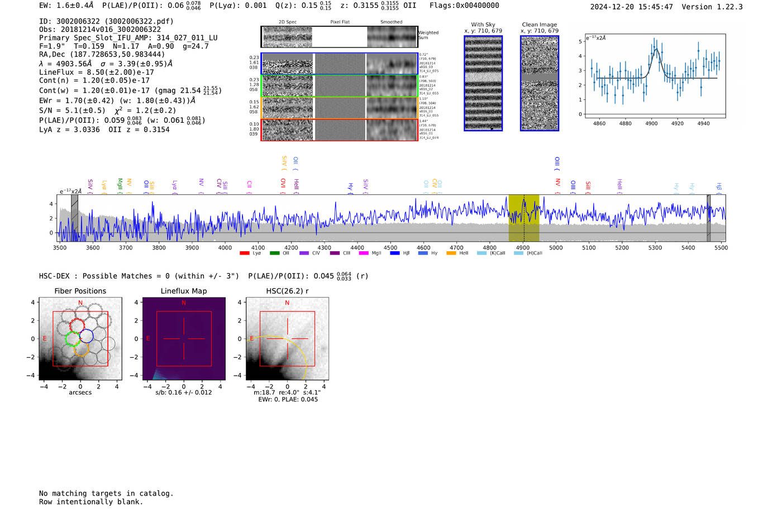Click the orange fiber circle in Fiber Positions
The width and height of the screenshot is (782, 532).
[x=81, y=349]
